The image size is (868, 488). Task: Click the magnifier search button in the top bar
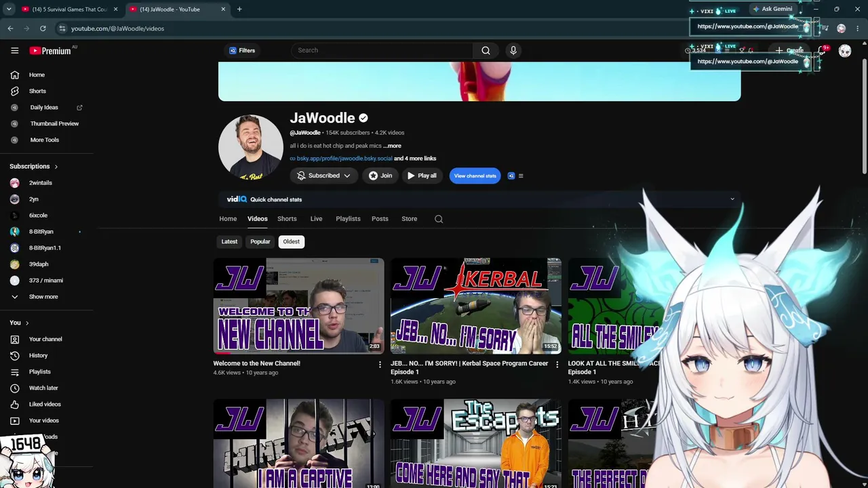(486, 50)
